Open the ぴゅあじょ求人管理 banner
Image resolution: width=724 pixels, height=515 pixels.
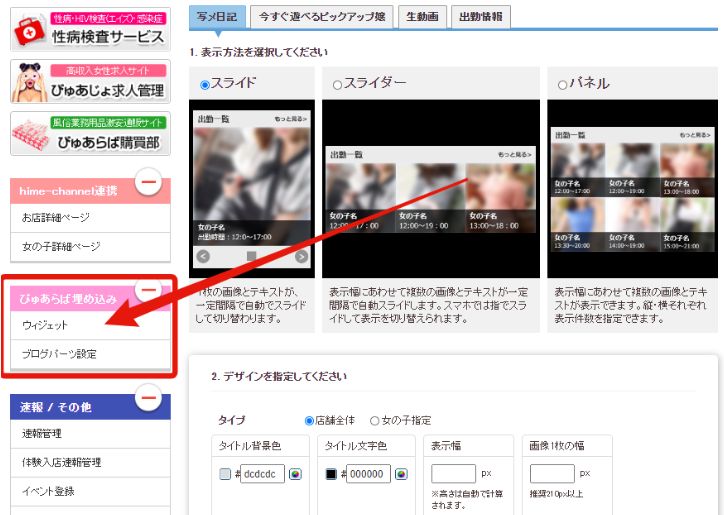point(90,81)
